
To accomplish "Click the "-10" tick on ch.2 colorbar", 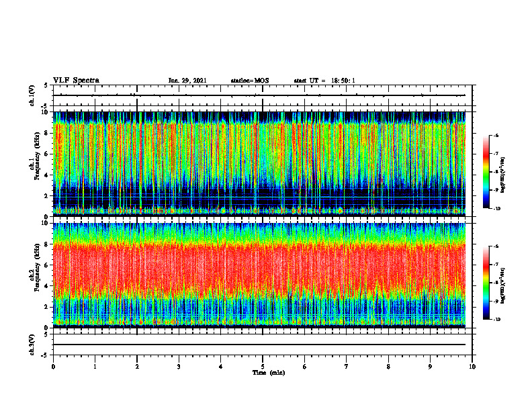I will pyautogui.click(x=497, y=320).
